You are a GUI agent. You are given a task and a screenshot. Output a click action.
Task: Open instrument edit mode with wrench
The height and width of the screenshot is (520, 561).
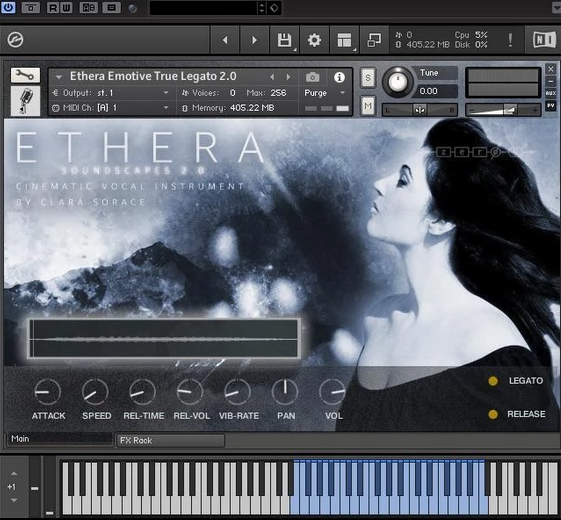[x=25, y=75]
